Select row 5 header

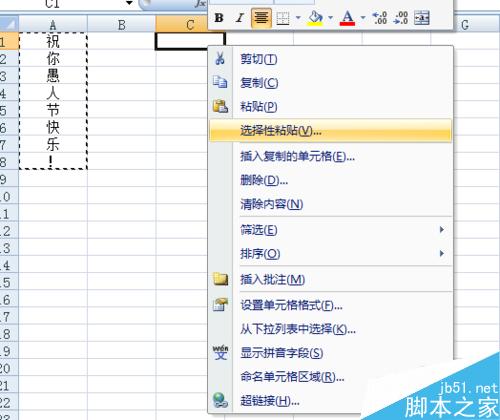click(9, 110)
